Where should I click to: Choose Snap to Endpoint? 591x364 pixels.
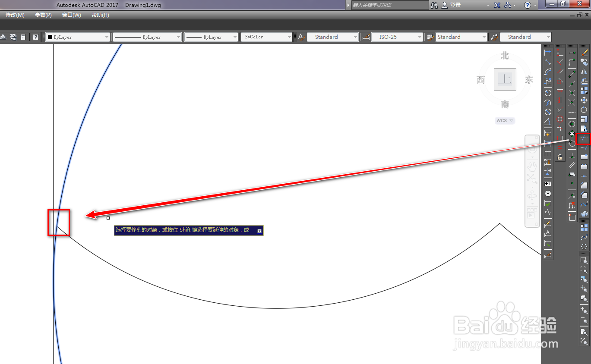point(572,73)
